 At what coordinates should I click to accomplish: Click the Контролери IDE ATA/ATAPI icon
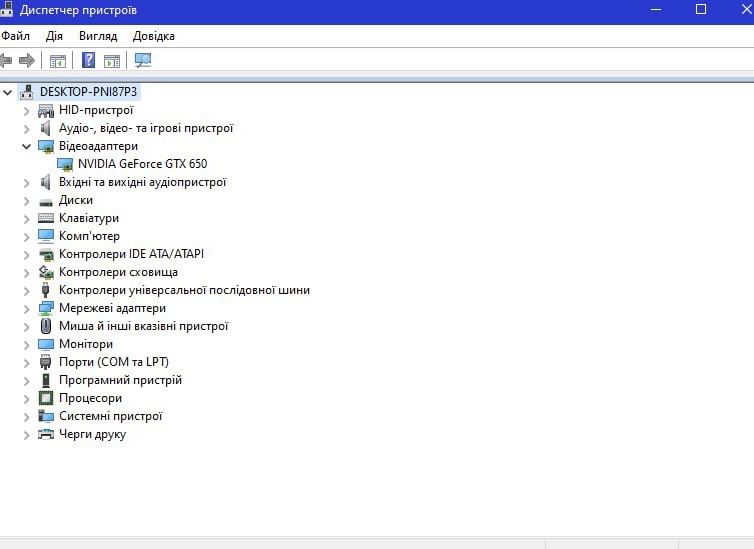click(46, 254)
